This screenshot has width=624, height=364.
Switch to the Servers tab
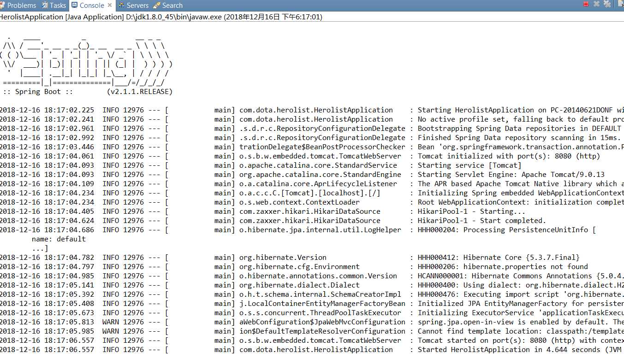[133, 6]
